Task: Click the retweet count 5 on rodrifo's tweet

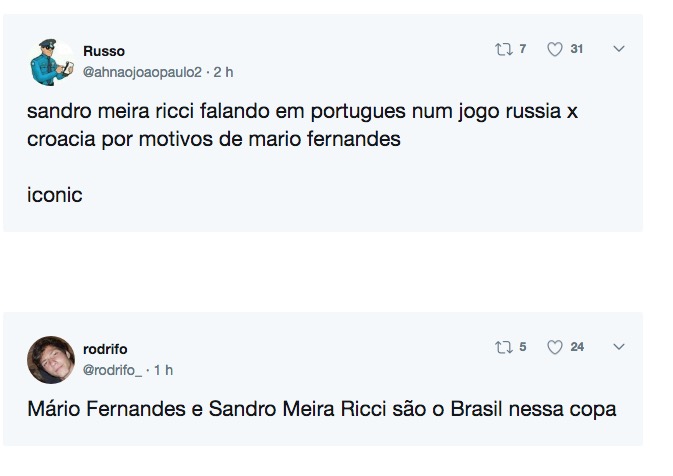Action: tap(522, 347)
